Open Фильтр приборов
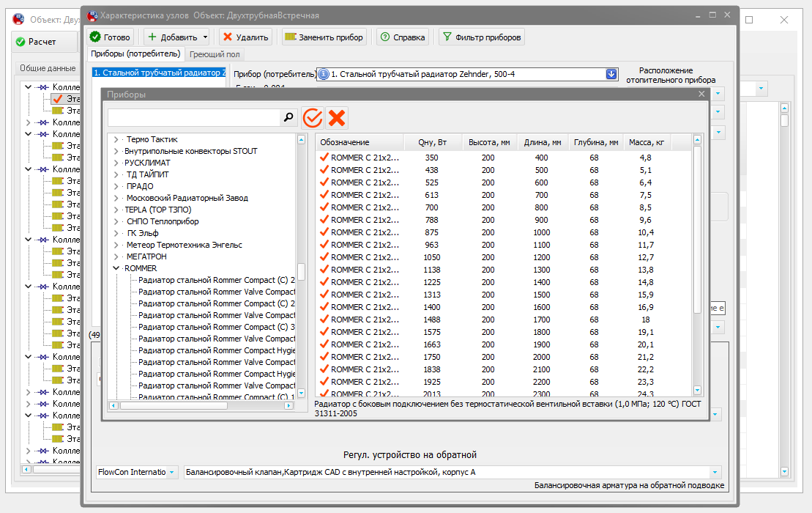Viewport: 812px width, 513px height. (482, 37)
